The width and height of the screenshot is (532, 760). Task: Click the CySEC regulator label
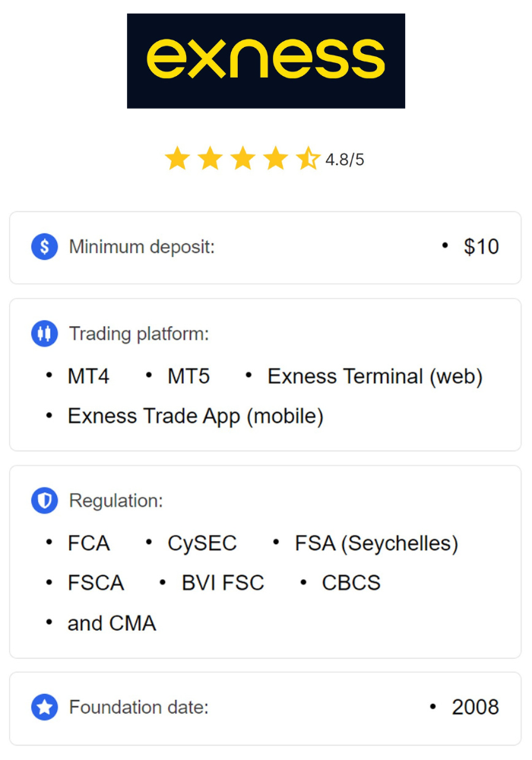[x=202, y=544]
